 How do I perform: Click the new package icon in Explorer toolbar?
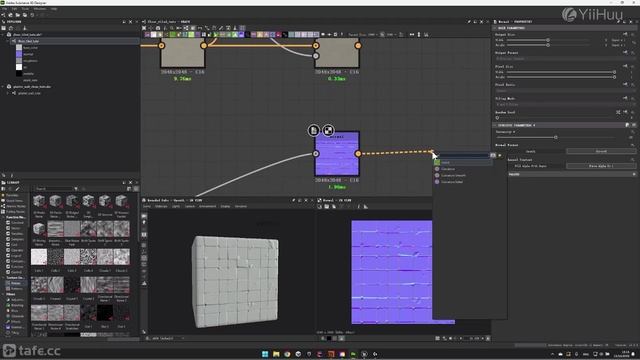click(x=4, y=28)
